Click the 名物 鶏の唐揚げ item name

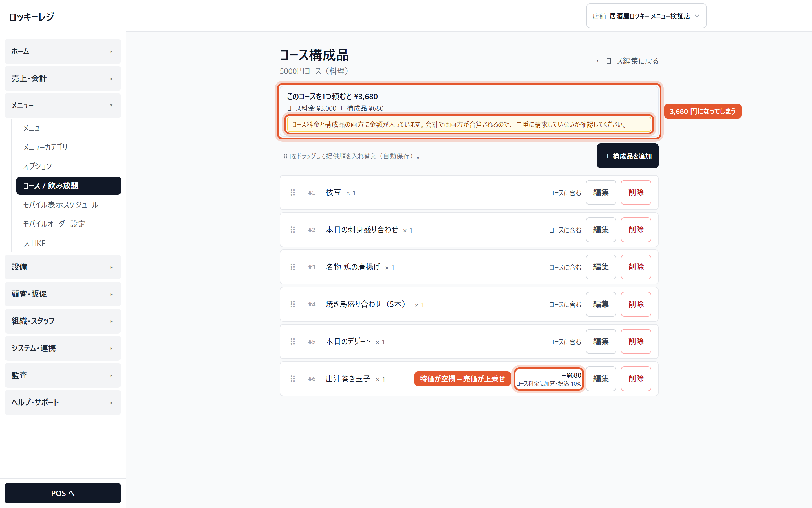pyautogui.click(x=352, y=267)
